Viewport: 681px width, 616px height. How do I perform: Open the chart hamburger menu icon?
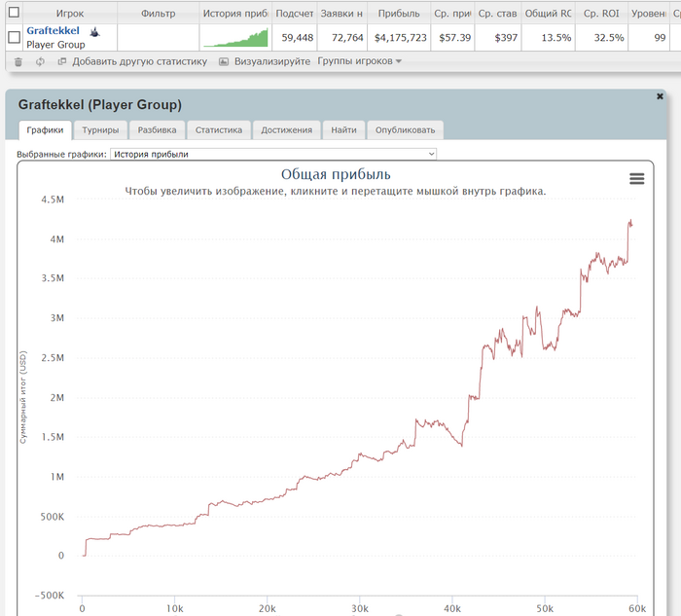[636, 178]
